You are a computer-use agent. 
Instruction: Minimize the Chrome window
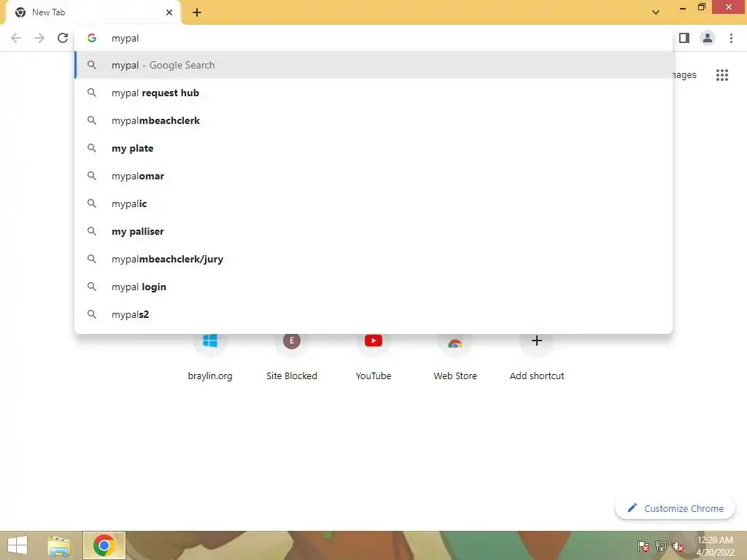[x=683, y=7]
